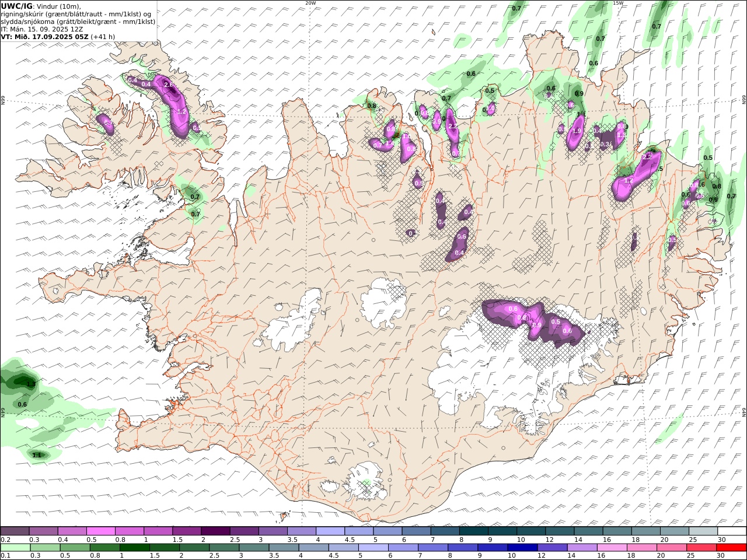Click the light pink swatch between 16 and 18 in lower legend row
The width and height of the screenshot is (747, 560).
pyautogui.click(x=611, y=548)
